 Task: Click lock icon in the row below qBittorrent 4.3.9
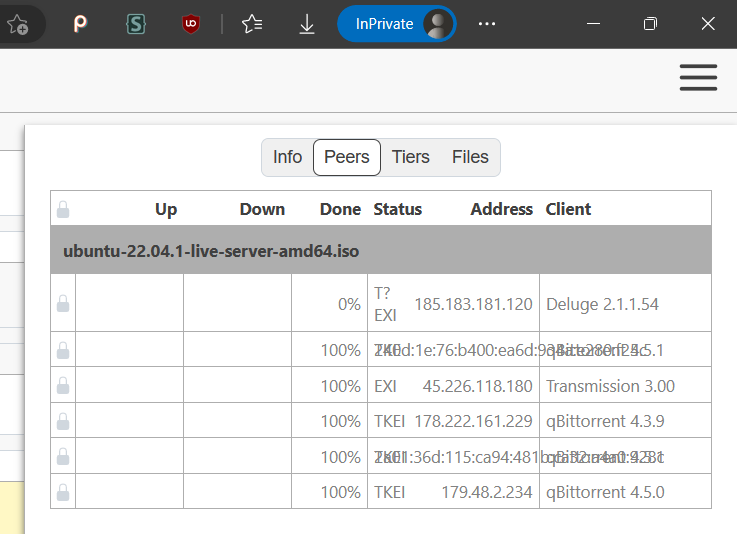pos(63,456)
